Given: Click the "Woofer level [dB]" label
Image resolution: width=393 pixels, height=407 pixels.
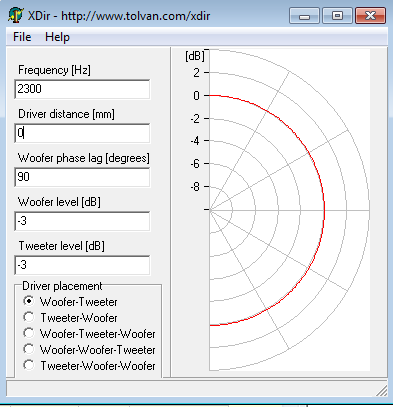Looking at the screenshot, I should 59,202.
